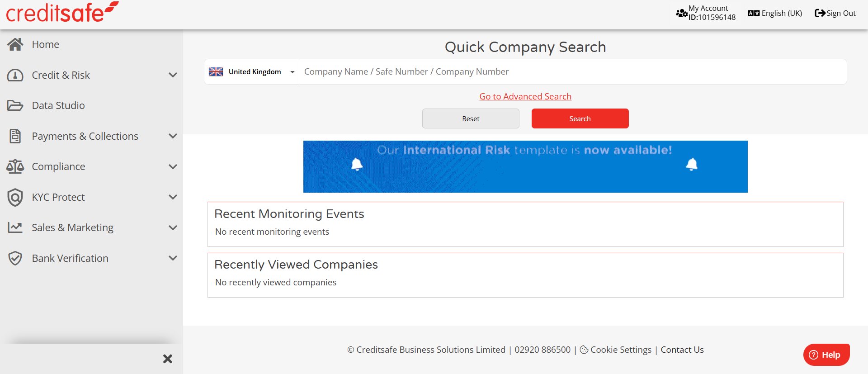Click the red Help button
868x374 pixels.
coord(826,355)
